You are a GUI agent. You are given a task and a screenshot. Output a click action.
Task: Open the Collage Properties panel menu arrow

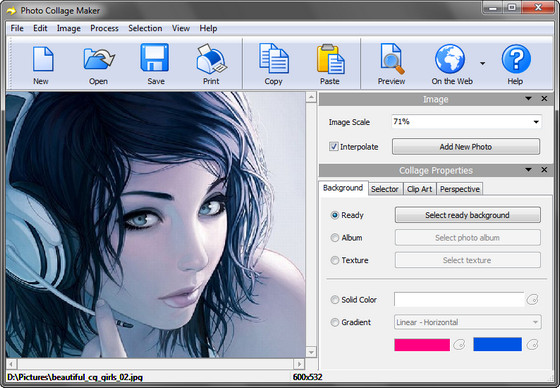coord(529,170)
